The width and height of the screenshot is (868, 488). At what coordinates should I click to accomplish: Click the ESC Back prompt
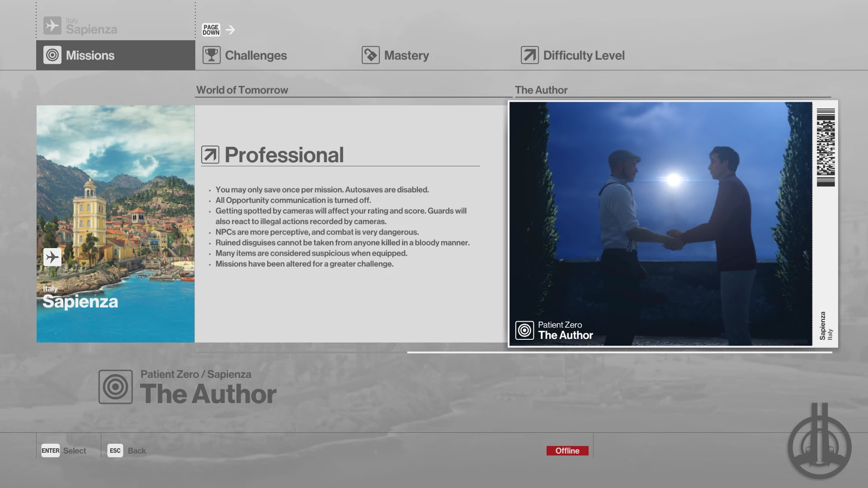(x=127, y=450)
